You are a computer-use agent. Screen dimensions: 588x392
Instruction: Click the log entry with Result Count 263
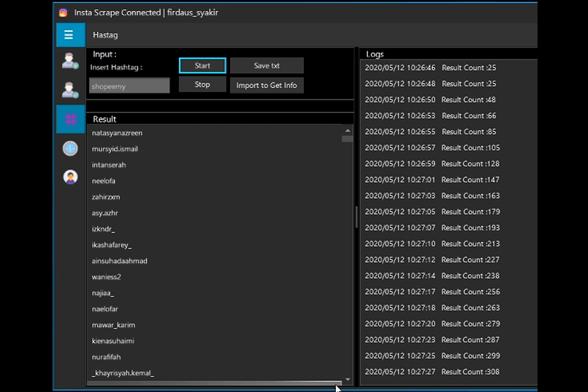(x=433, y=308)
